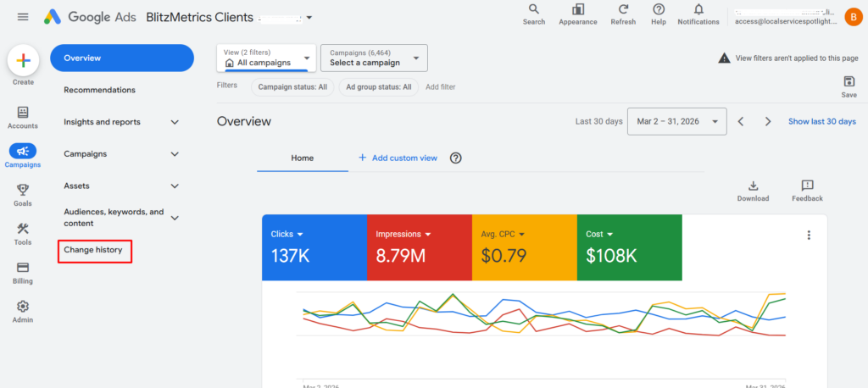Click the Search magnifier icon
This screenshot has height=388, width=868.
pos(533,10)
